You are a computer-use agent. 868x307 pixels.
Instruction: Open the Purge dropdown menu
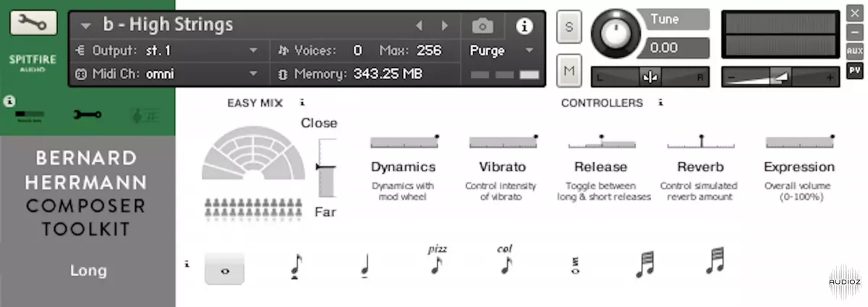click(529, 51)
